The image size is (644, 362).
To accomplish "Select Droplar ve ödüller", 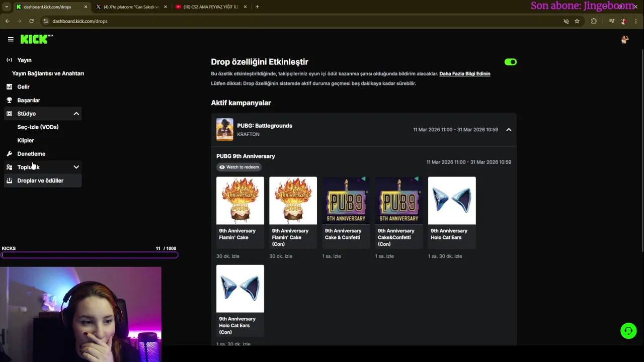I will [43, 180].
